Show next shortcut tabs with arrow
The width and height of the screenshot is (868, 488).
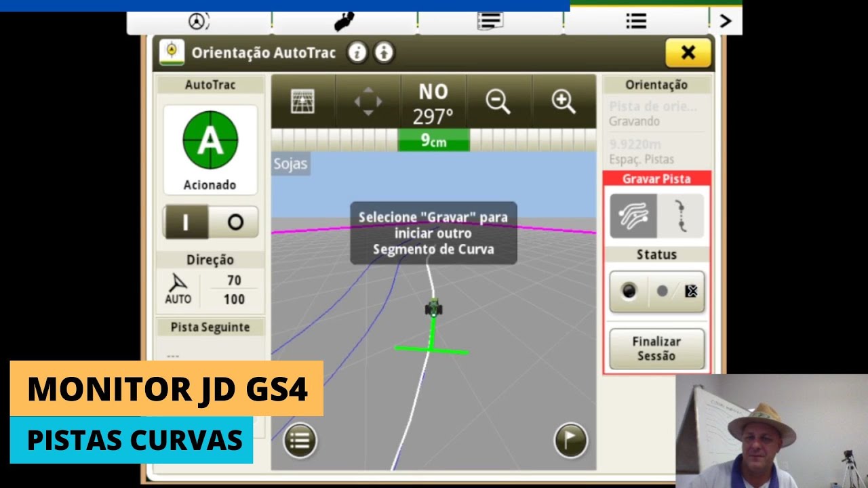(726, 21)
